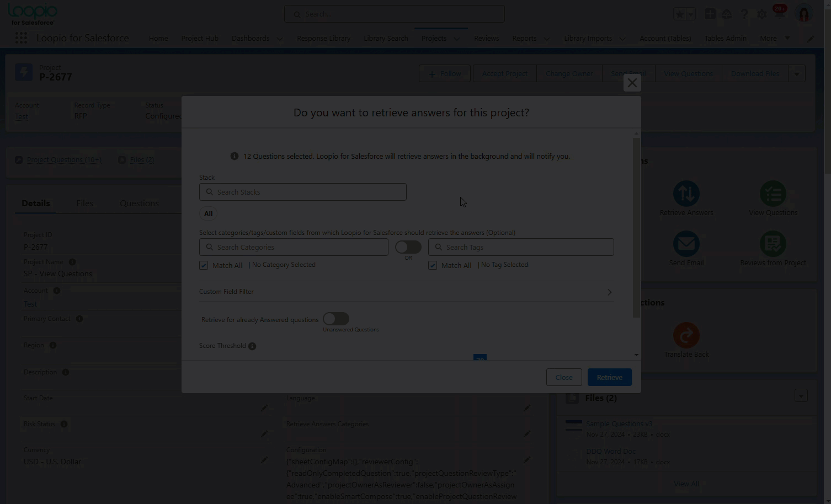Open the Dashboards nav dropdown chevron
Image resolution: width=831 pixels, height=504 pixels.
[279, 39]
